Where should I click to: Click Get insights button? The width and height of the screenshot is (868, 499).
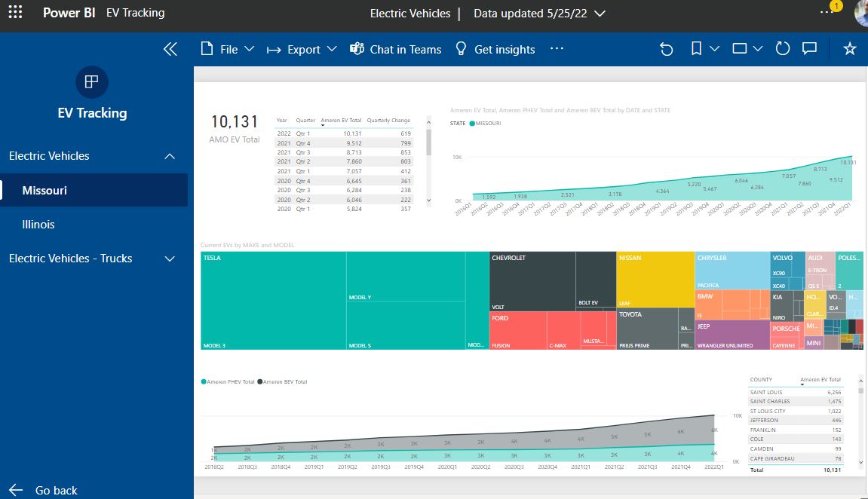coord(495,49)
